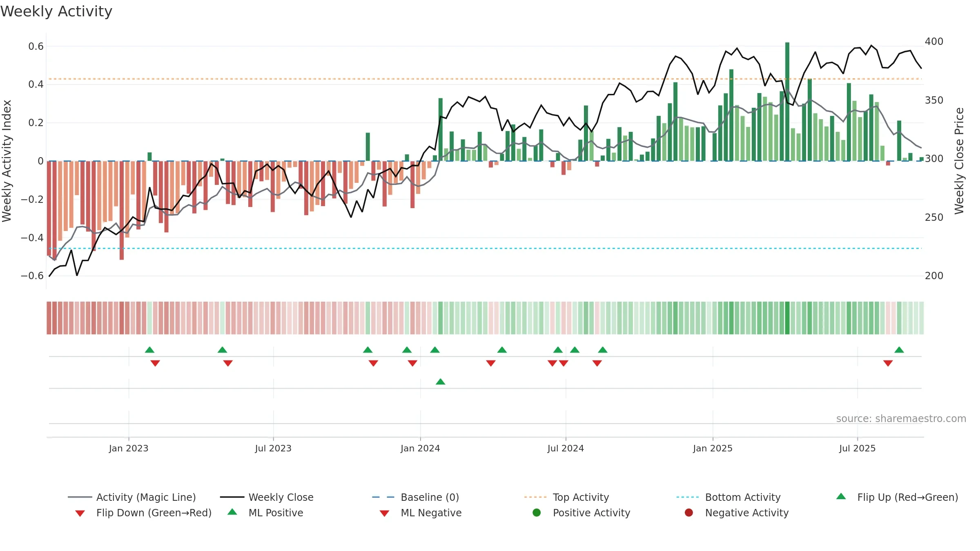Click the ML Positive marker after Jan 2024
This screenshot has width=980, height=551.
pos(440,382)
